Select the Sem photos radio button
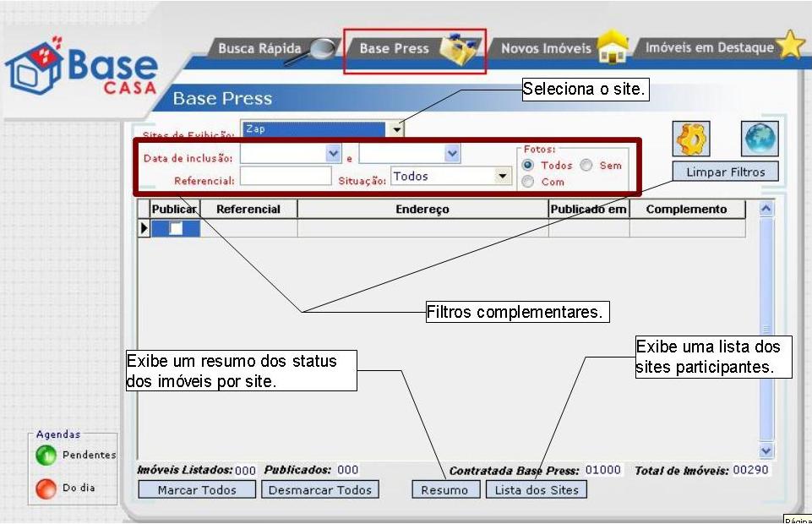The height and width of the screenshot is (524, 812). pos(586,166)
